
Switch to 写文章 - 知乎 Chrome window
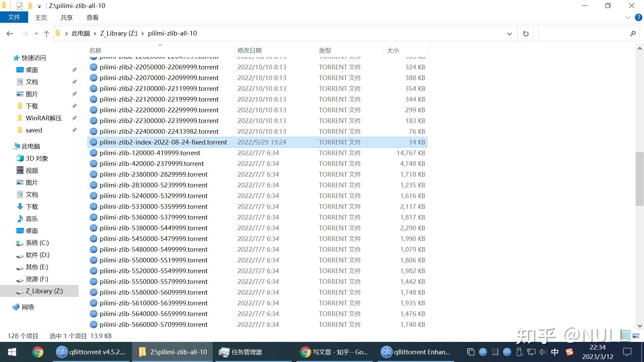[334, 352]
